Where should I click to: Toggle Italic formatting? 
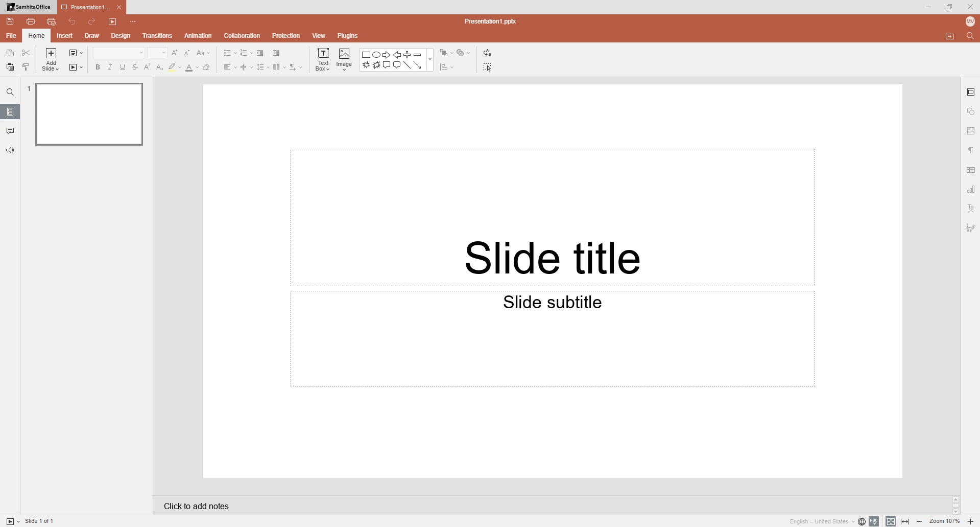point(110,67)
